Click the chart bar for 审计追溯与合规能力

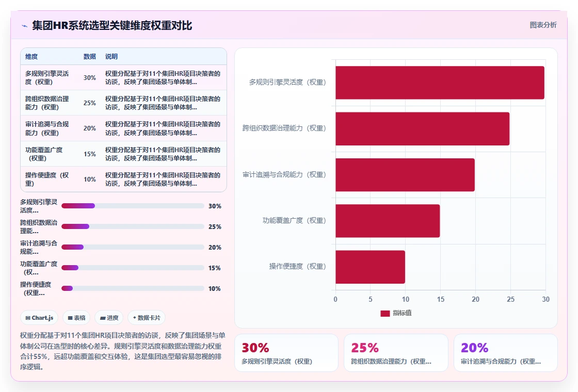(405, 175)
